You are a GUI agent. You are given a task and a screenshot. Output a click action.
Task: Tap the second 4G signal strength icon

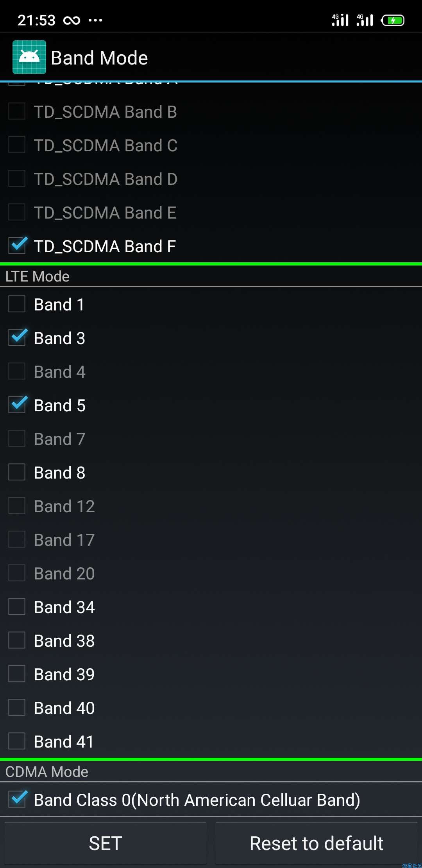click(365, 20)
